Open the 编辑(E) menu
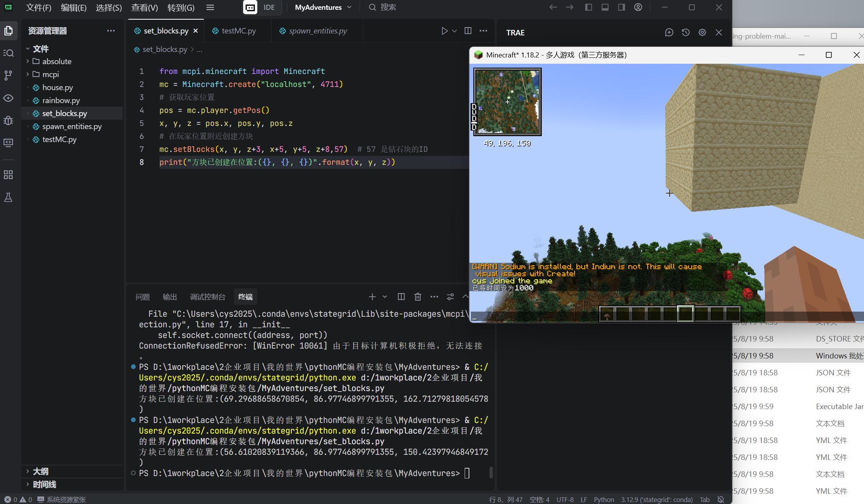The height and width of the screenshot is (504, 864). 74,7
